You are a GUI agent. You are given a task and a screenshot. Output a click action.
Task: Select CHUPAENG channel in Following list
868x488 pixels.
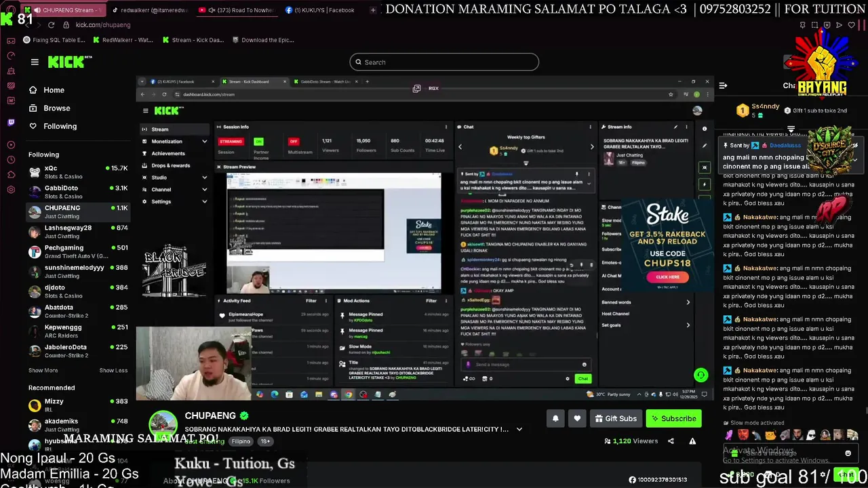pyautogui.click(x=77, y=211)
